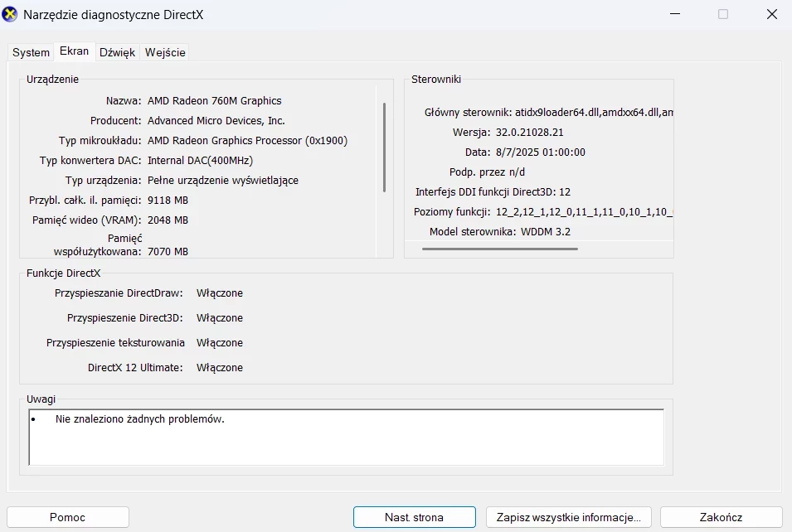Click the Sterowniki panel horizontal scrollbar
Image resolution: width=792 pixels, height=532 pixels.
(x=499, y=248)
